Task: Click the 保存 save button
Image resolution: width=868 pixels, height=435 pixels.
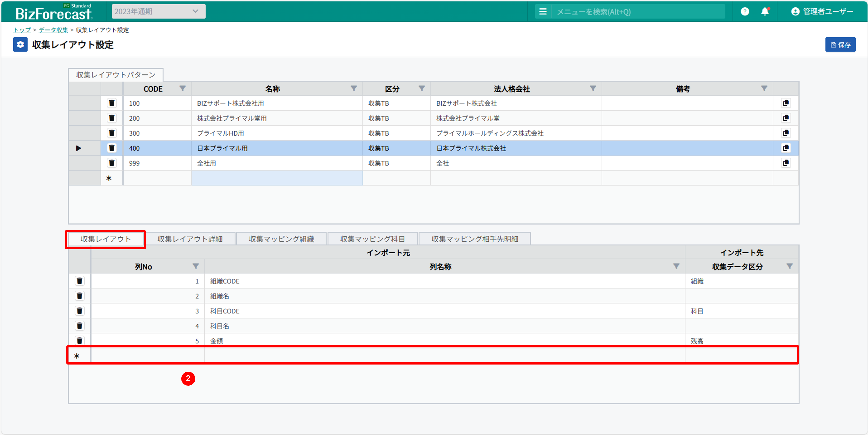Action: tap(840, 45)
